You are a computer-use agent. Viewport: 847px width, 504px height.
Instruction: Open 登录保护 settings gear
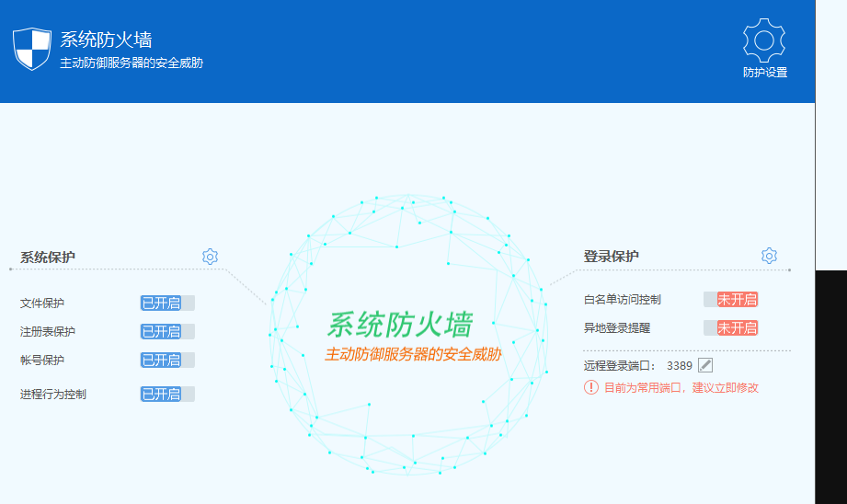(x=769, y=256)
